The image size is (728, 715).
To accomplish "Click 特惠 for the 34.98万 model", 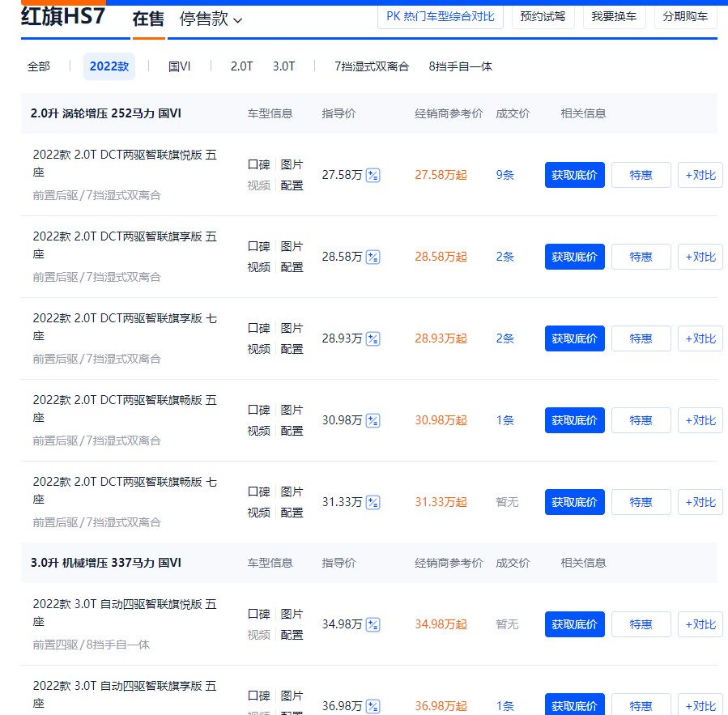I will tap(641, 624).
